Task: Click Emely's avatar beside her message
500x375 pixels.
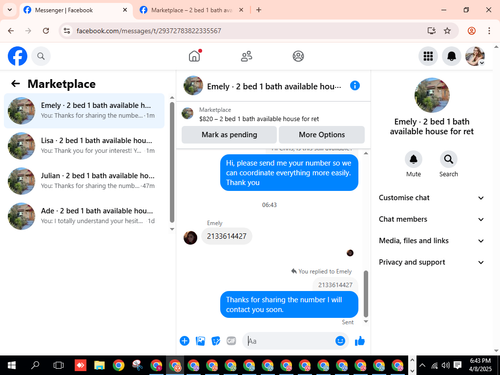Action: [190, 237]
